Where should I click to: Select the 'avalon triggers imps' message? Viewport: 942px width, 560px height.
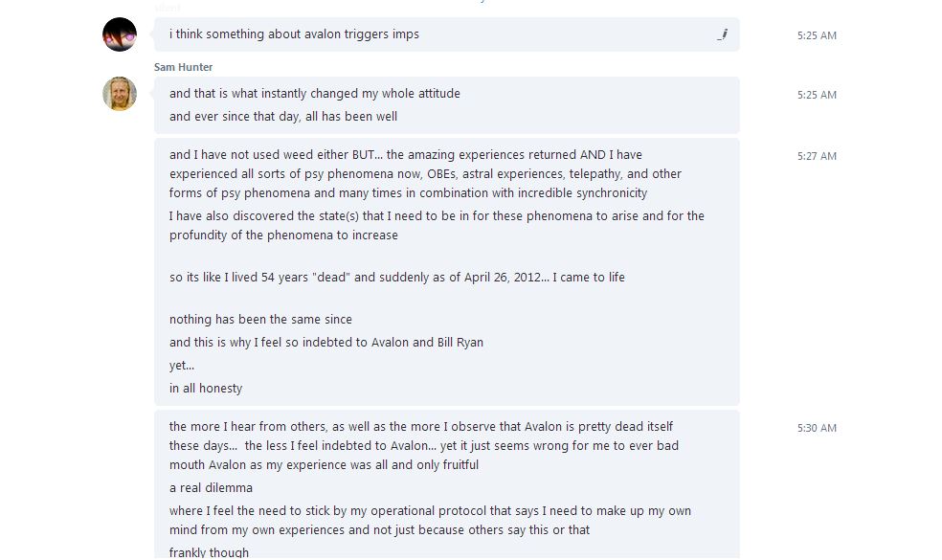(x=295, y=34)
